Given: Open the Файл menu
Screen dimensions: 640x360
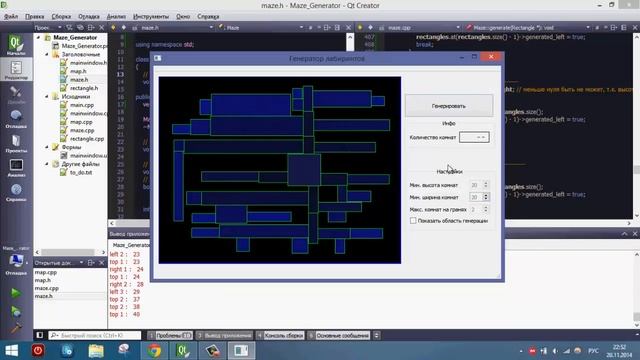Looking at the screenshot, I should 11,16.
